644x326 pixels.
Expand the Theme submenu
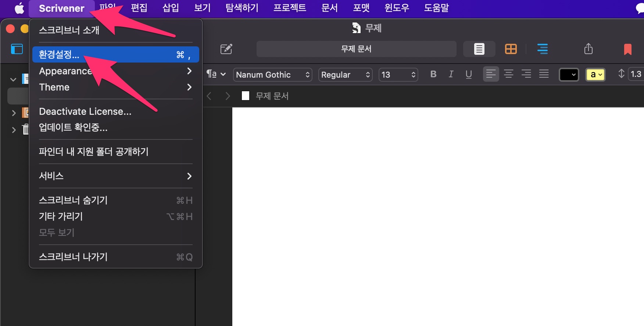[115, 87]
